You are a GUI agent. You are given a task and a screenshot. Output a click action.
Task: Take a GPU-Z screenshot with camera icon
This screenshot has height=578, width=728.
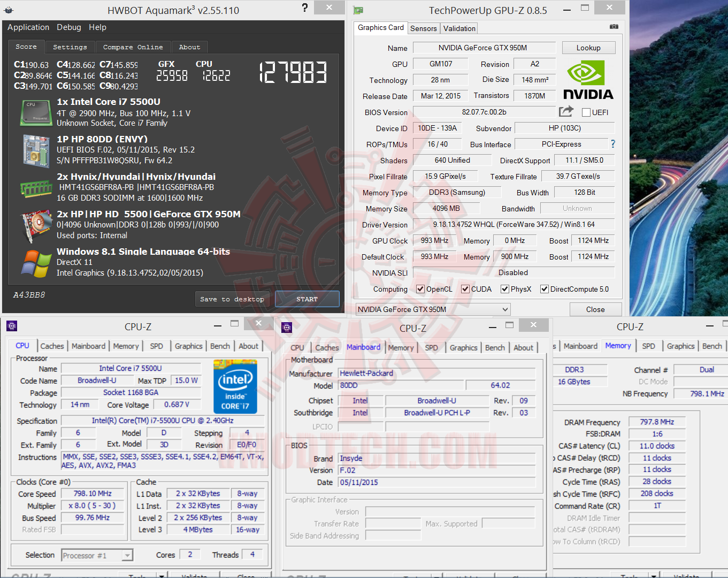614,26
